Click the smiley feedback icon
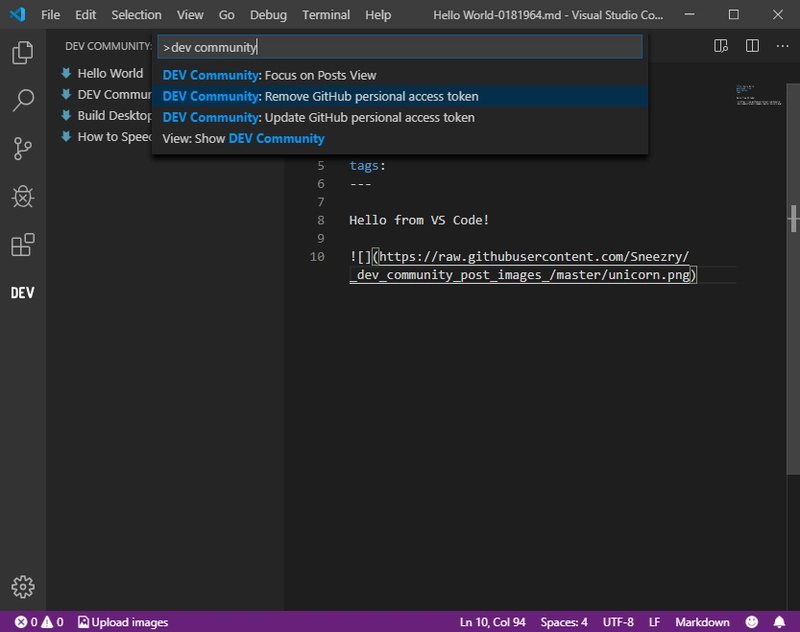Image resolution: width=800 pixels, height=632 pixels. pos(752,622)
